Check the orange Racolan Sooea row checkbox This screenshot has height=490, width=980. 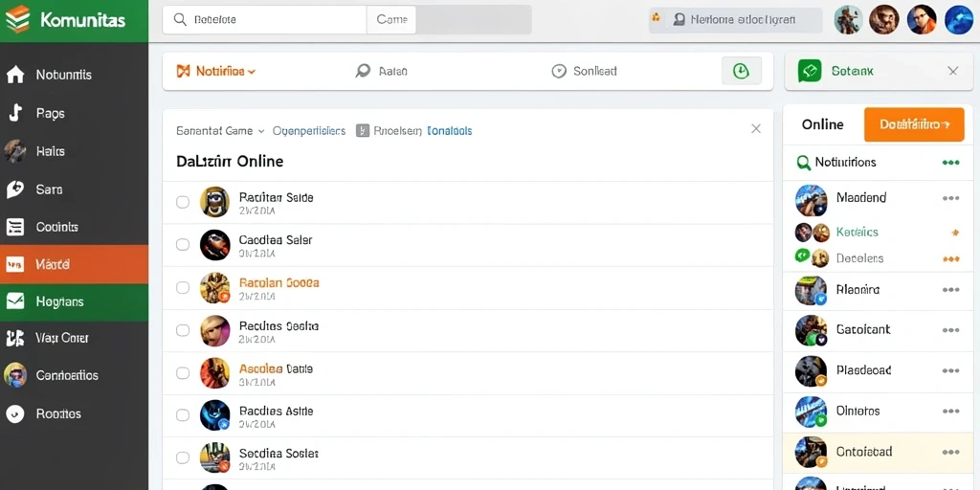coord(183,287)
